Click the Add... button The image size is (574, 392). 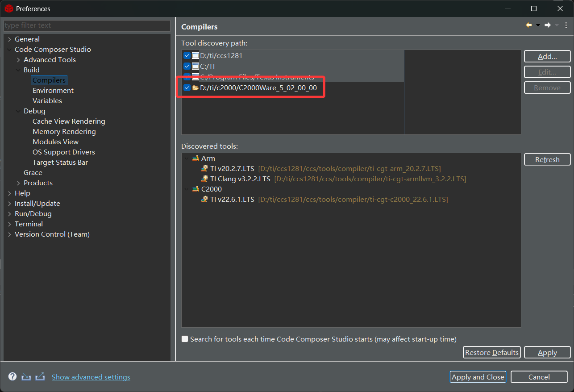coord(547,56)
